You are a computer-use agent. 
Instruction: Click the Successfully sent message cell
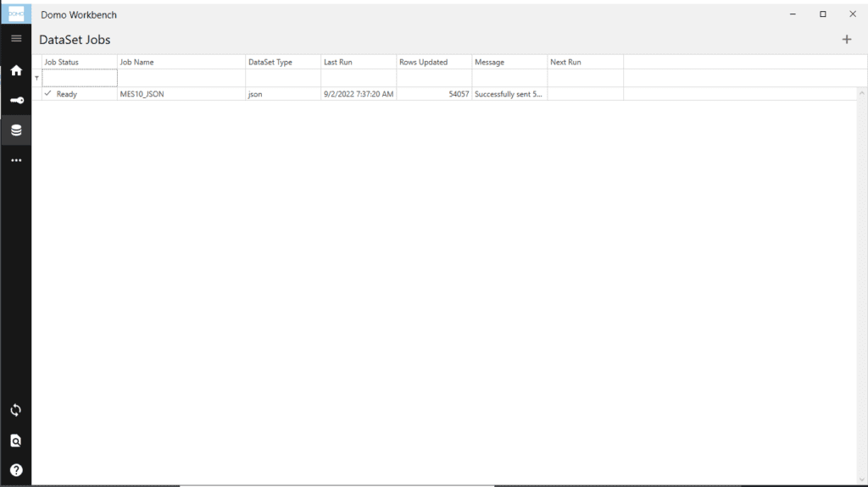tap(509, 94)
